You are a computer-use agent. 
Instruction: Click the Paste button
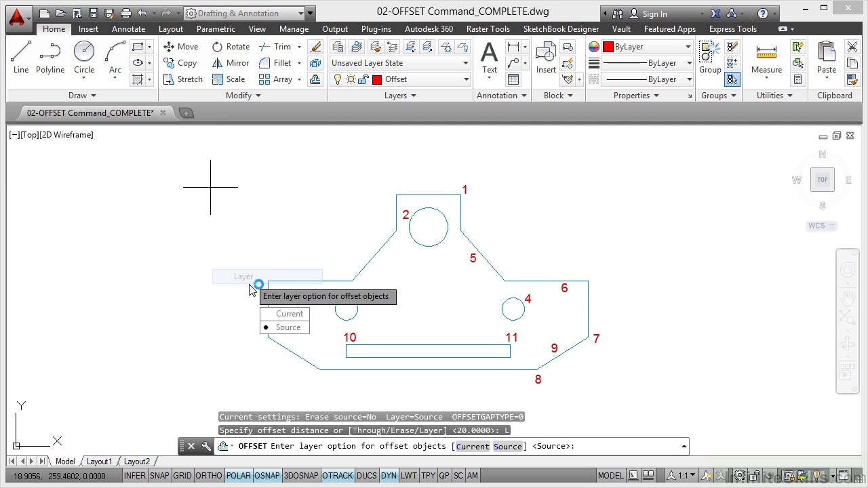point(827,58)
